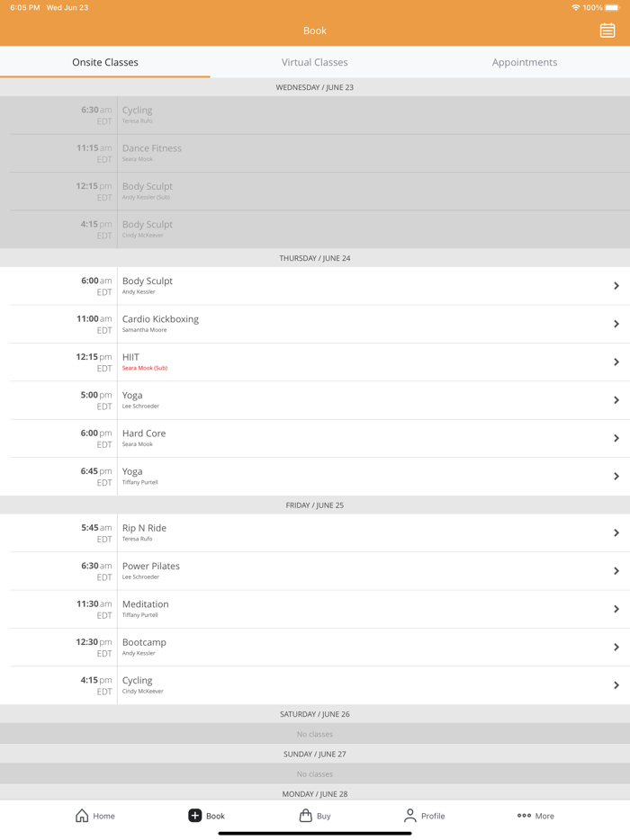The image size is (630, 840).
Task: Open Rip N Ride class chevron
Action: click(x=616, y=533)
